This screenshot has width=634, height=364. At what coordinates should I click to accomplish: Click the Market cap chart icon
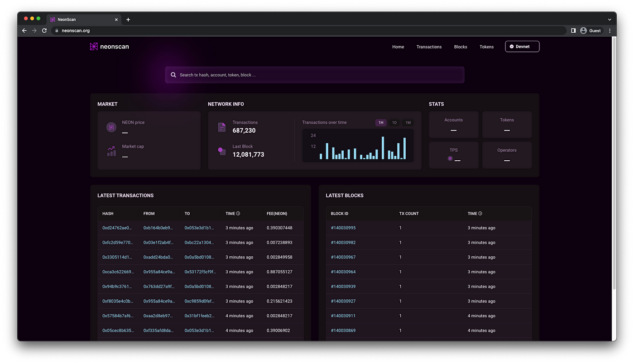111,151
